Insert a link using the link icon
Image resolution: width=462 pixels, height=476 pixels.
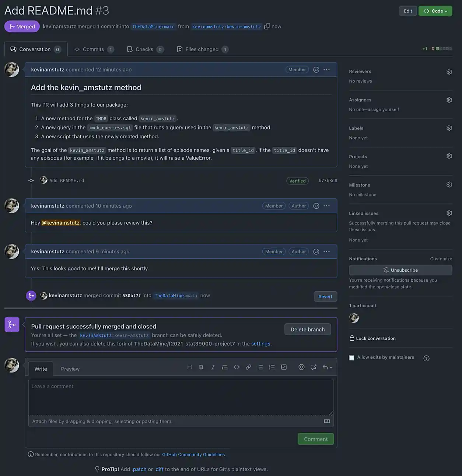click(x=248, y=367)
